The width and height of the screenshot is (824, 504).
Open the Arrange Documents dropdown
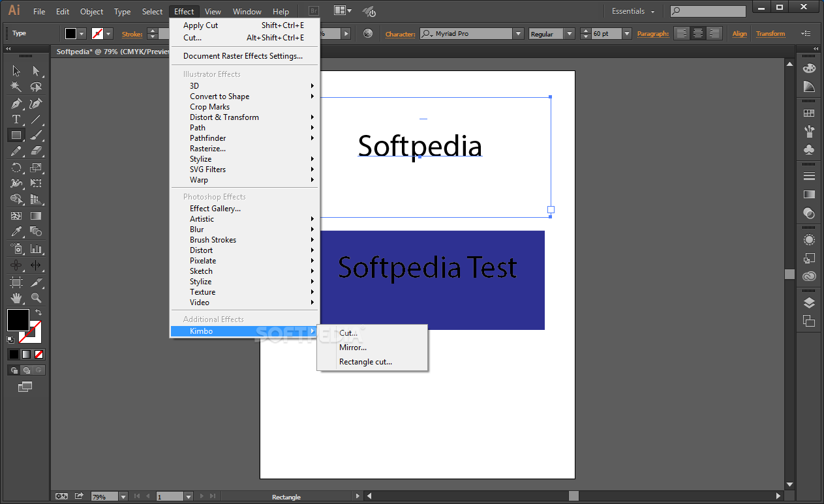tap(343, 11)
